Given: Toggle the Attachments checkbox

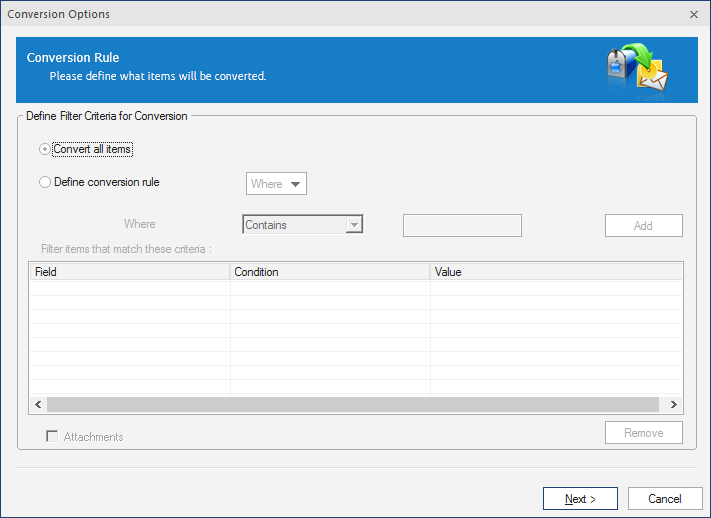Looking at the screenshot, I should pyautogui.click(x=52, y=436).
